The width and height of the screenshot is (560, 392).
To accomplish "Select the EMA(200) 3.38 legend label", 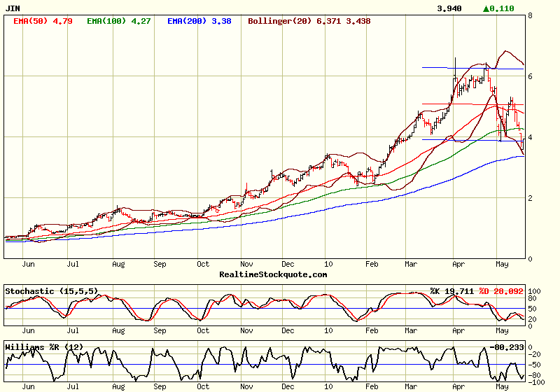I will pyautogui.click(x=199, y=22).
